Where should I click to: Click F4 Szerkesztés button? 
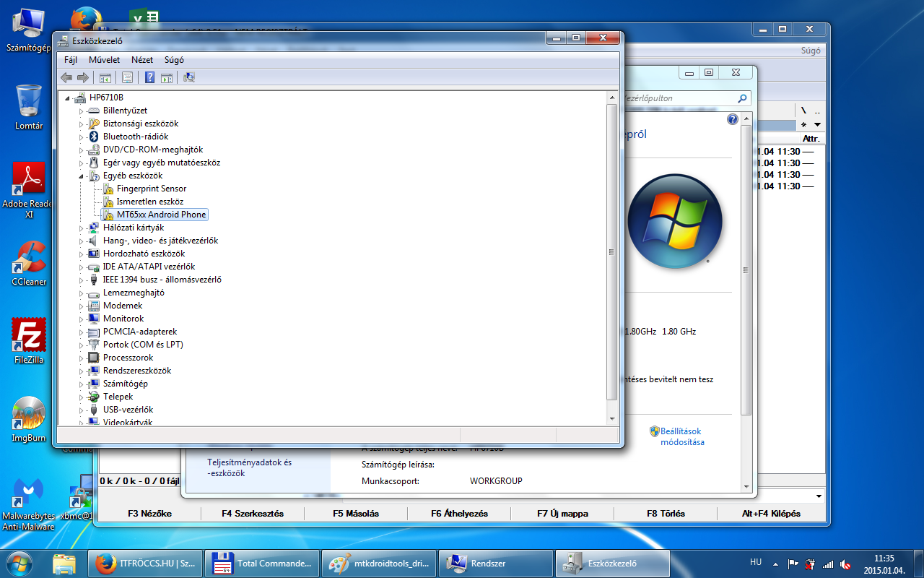click(x=253, y=513)
